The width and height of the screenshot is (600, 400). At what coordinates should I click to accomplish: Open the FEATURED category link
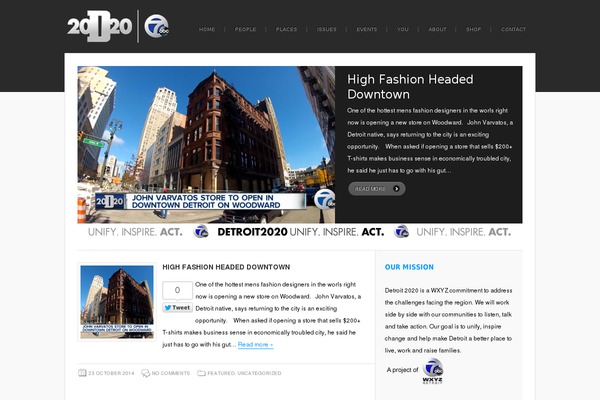221,373
